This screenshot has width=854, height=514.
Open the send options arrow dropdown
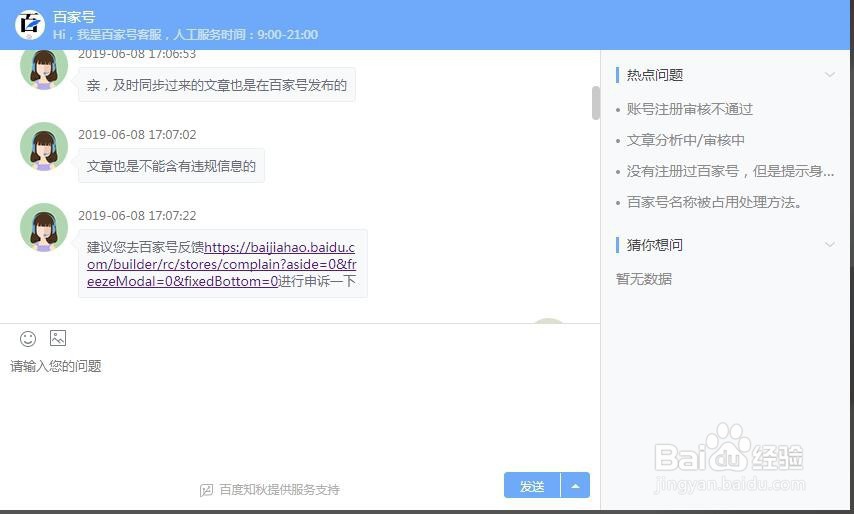click(x=575, y=485)
